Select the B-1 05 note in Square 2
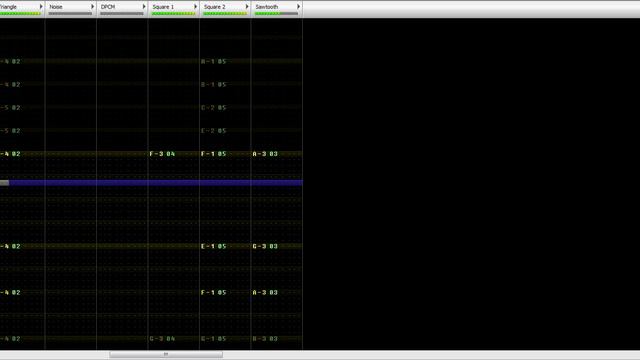 [213, 84]
